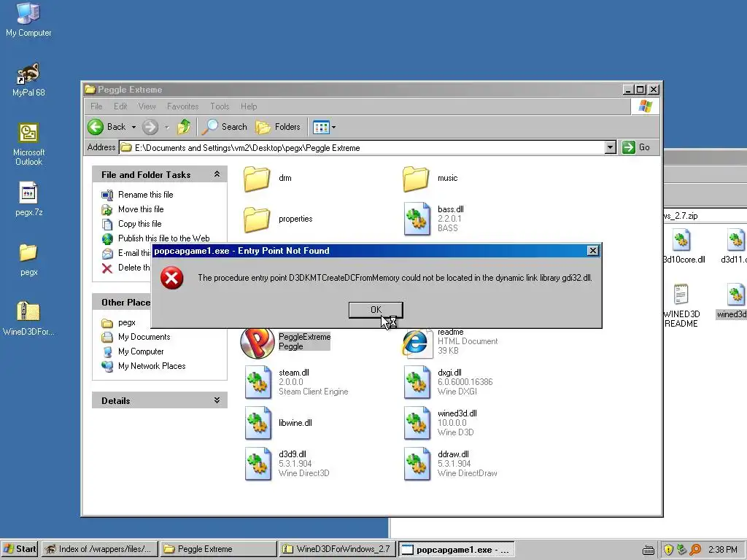The height and width of the screenshot is (560, 747).
Task: Click the orange magnifier tray icon
Action: point(695,550)
